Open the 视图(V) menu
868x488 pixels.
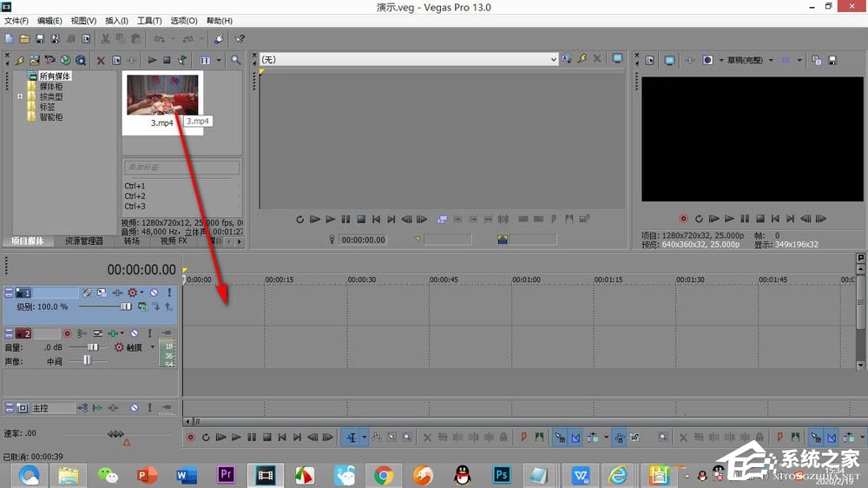pyautogui.click(x=83, y=21)
